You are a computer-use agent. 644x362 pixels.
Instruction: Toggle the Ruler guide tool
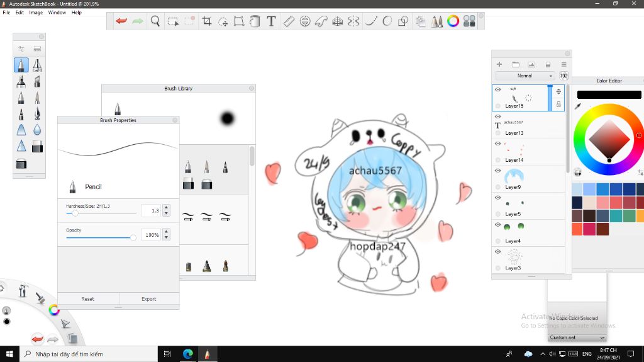[x=289, y=21]
